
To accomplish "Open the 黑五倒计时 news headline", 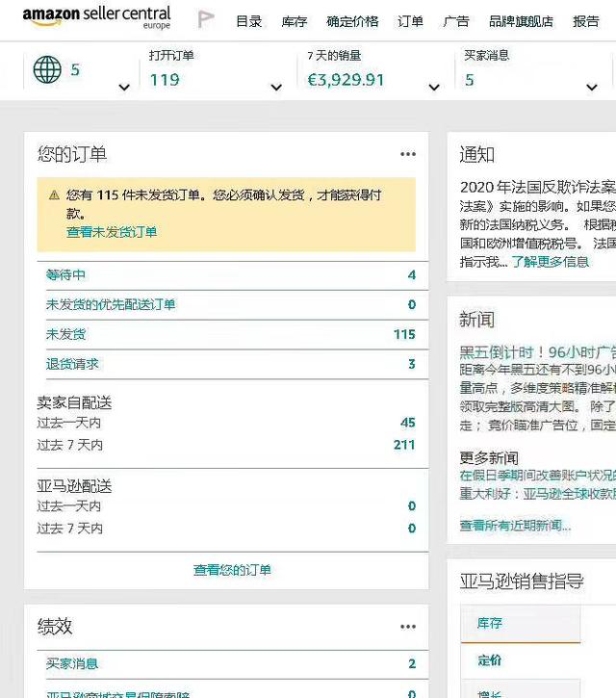I will (538, 352).
